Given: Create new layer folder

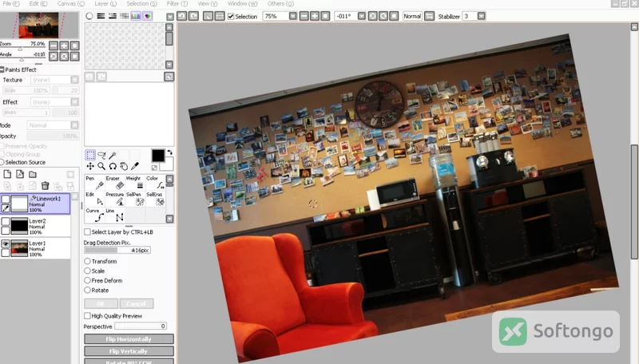Looking at the screenshot, I should click(33, 174).
